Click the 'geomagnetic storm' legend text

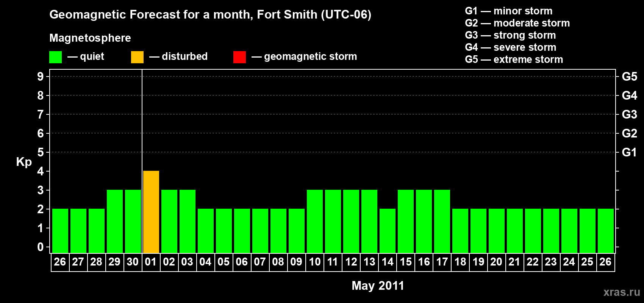tap(311, 57)
